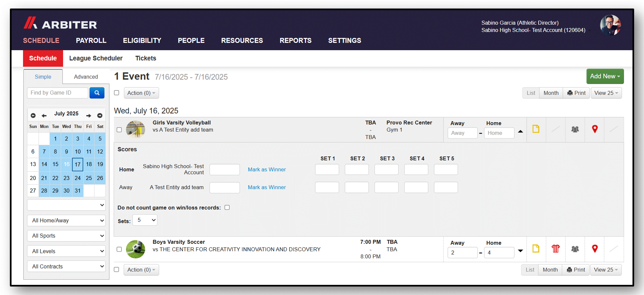This screenshot has height=295, width=644.
Task: Switch to the bottom Month view
Action: [x=550, y=270]
